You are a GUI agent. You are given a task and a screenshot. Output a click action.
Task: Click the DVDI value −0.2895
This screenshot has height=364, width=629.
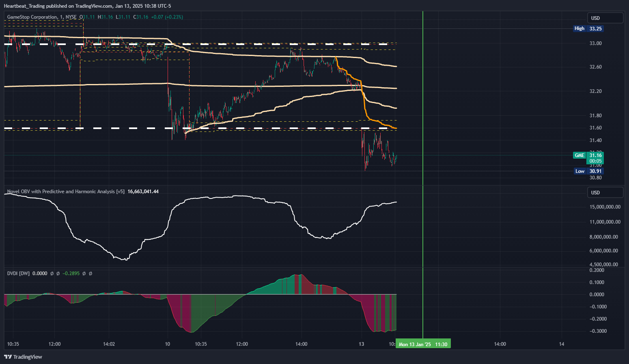72,274
